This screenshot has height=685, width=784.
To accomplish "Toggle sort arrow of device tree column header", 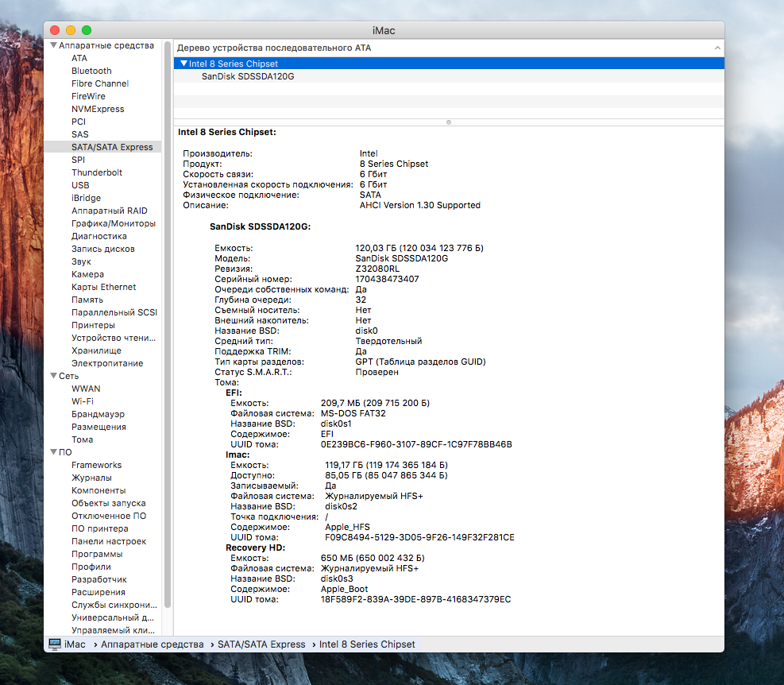I will point(717,48).
